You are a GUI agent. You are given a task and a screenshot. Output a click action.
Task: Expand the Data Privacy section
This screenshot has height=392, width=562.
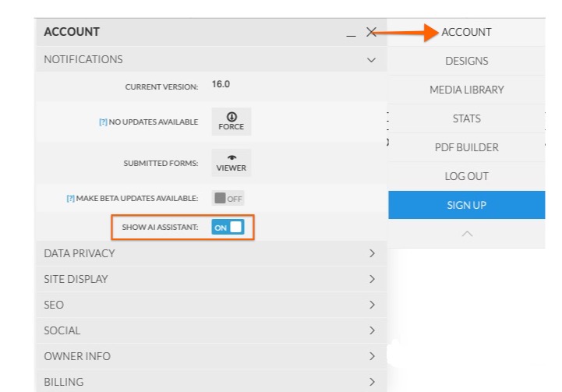(210, 253)
